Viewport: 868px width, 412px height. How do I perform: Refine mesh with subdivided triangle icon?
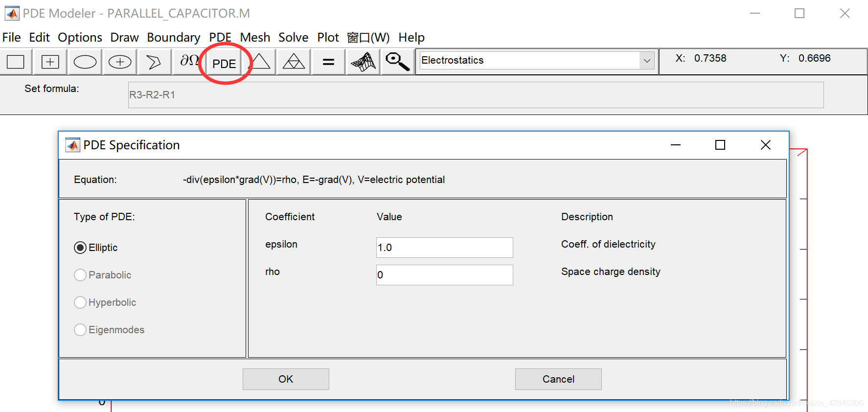coord(294,62)
